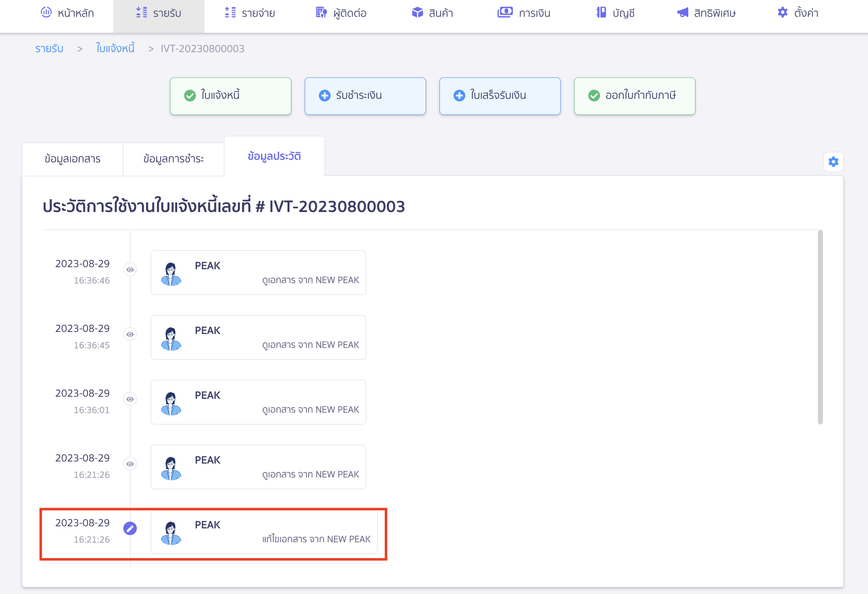
Task: Open the หน้าหลัก menu item
Action: click(67, 13)
